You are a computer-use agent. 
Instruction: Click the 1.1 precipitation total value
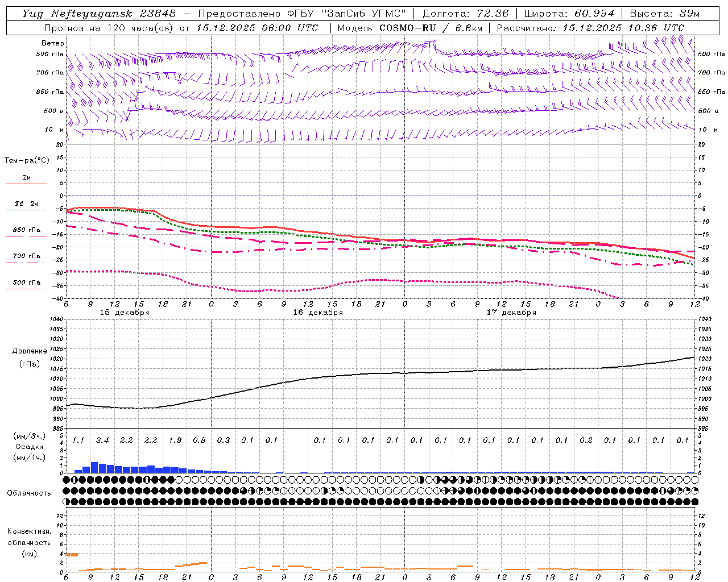coord(78,440)
